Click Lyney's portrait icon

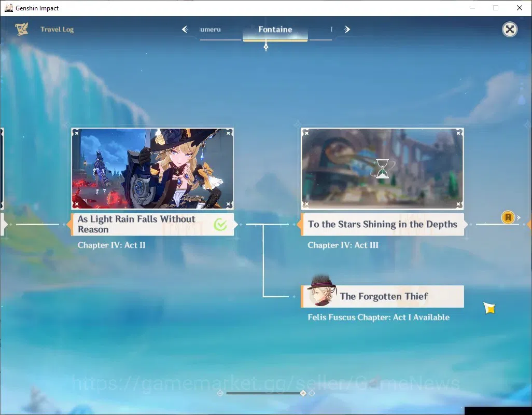(x=321, y=291)
